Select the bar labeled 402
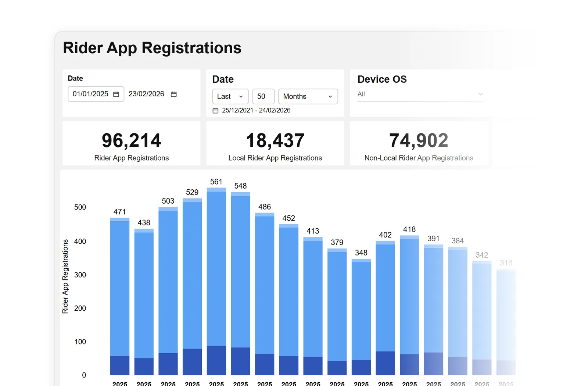 pos(385,308)
